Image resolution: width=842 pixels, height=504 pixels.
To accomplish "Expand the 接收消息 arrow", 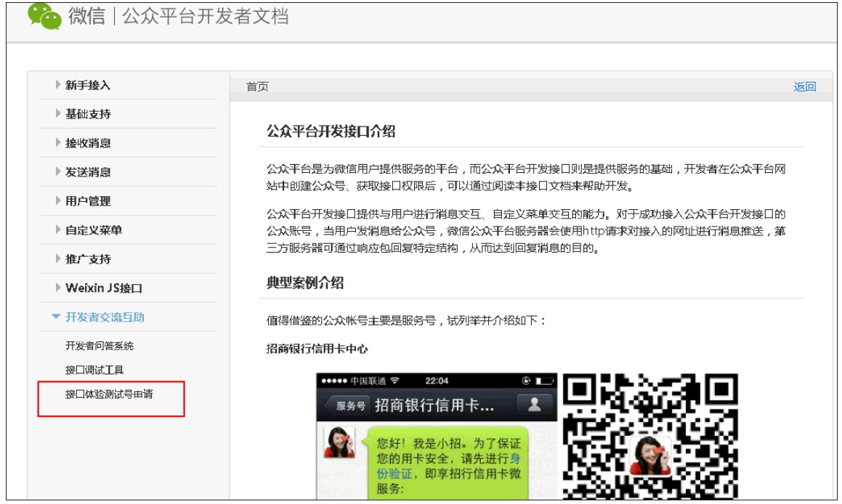I will (x=58, y=142).
